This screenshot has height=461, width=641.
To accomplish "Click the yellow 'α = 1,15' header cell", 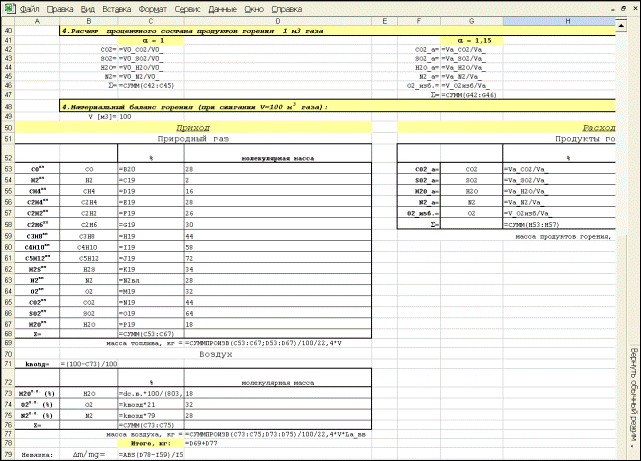I will point(472,40).
